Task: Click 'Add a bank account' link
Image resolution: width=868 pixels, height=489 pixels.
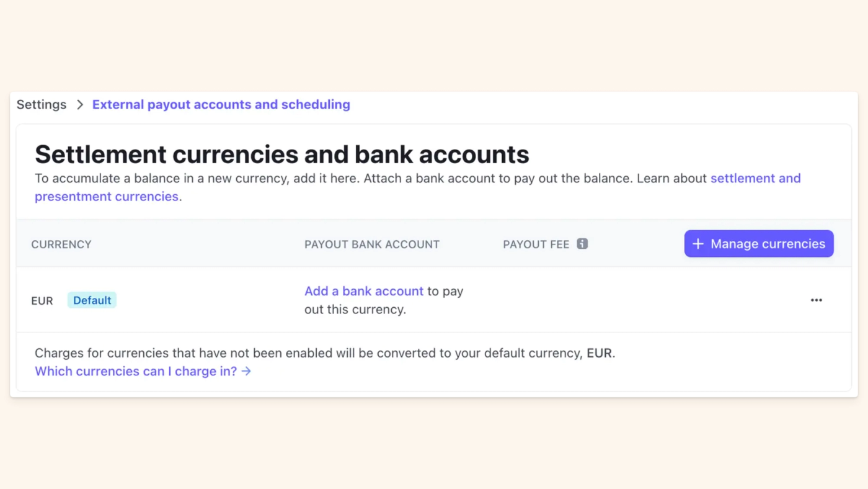Action: pos(363,291)
